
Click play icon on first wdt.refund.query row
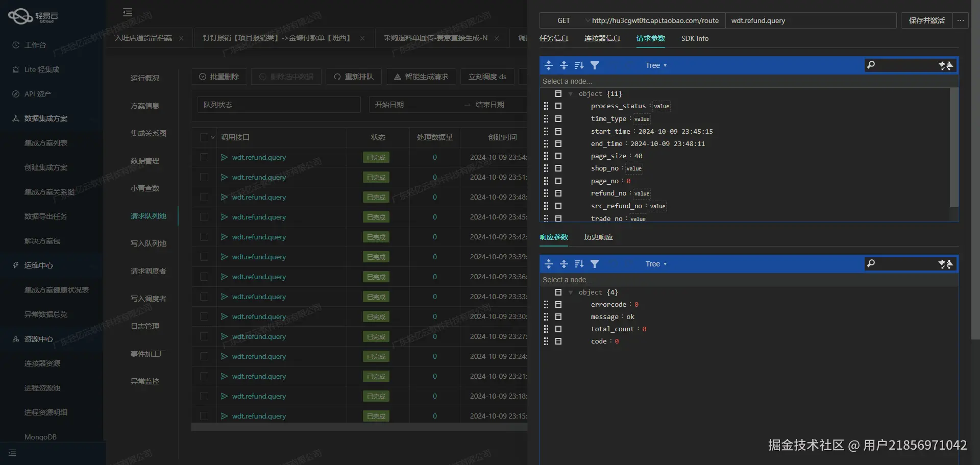coord(224,157)
